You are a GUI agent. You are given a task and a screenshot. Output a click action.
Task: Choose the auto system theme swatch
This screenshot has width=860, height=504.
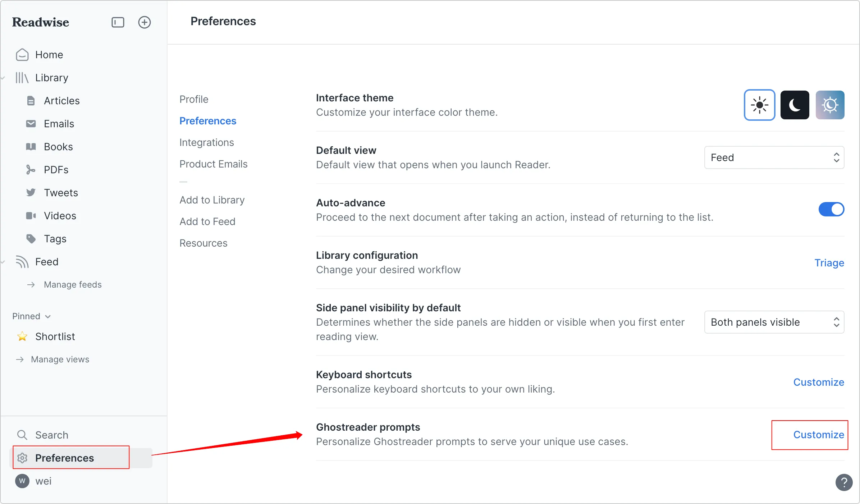click(x=830, y=105)
